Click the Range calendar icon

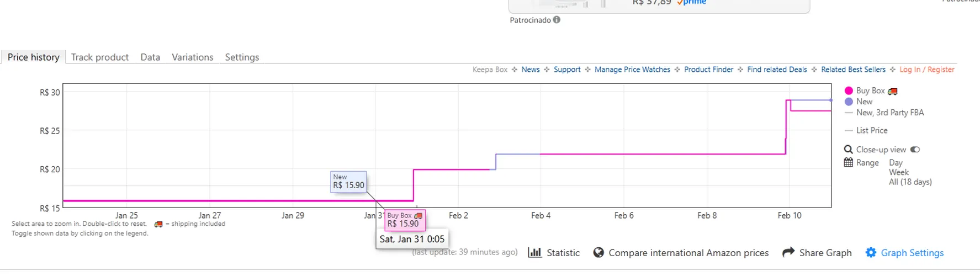[x=849, y=162]
